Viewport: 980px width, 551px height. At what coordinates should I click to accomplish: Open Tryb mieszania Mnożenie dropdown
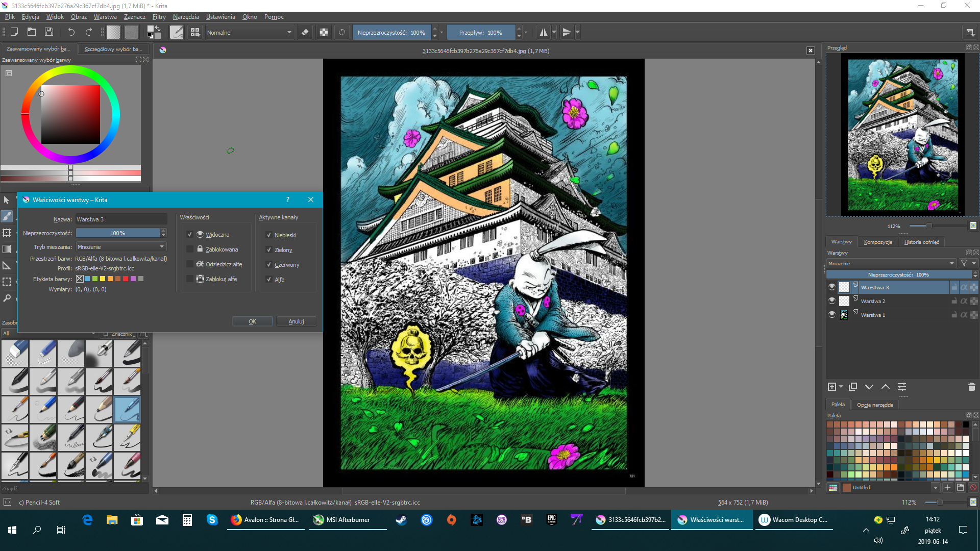pyautogui.click(x=121, y=247)
